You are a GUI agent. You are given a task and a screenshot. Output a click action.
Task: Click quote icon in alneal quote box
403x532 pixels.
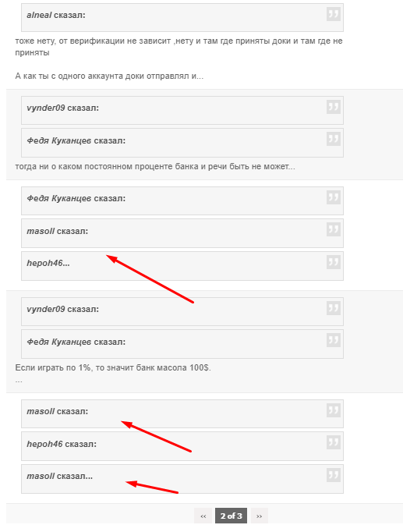click(333, 14)
